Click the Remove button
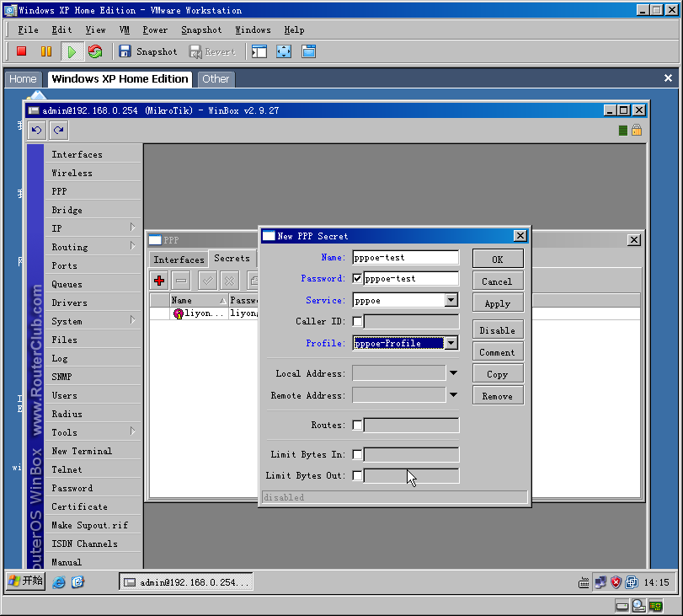Screen dimensions: 683x616 [x=498, y=396]
